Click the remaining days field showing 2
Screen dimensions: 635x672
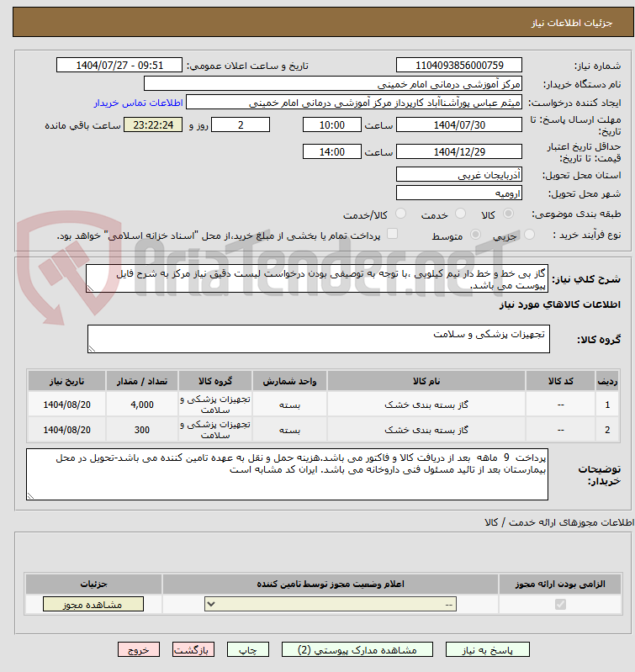pos(241,124)
